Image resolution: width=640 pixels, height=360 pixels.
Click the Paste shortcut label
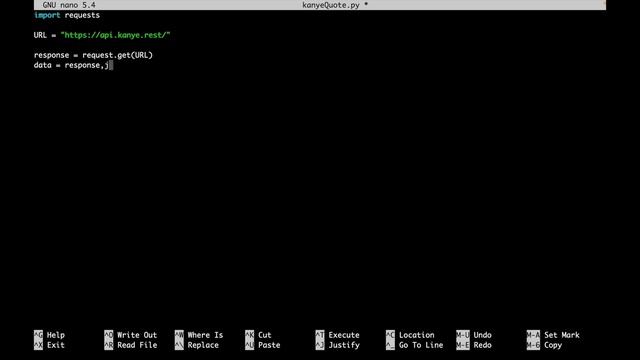coord(269,345)
